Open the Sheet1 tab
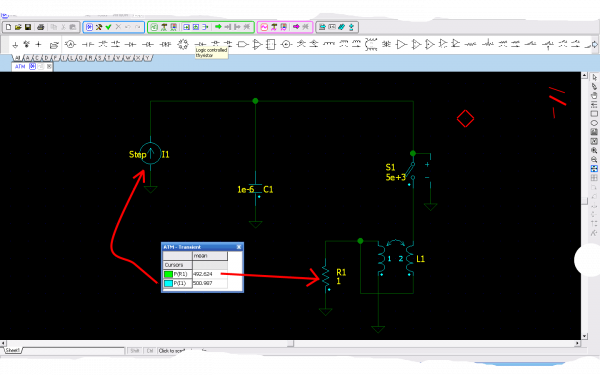 pyautogui.click(x=13, y=350)
